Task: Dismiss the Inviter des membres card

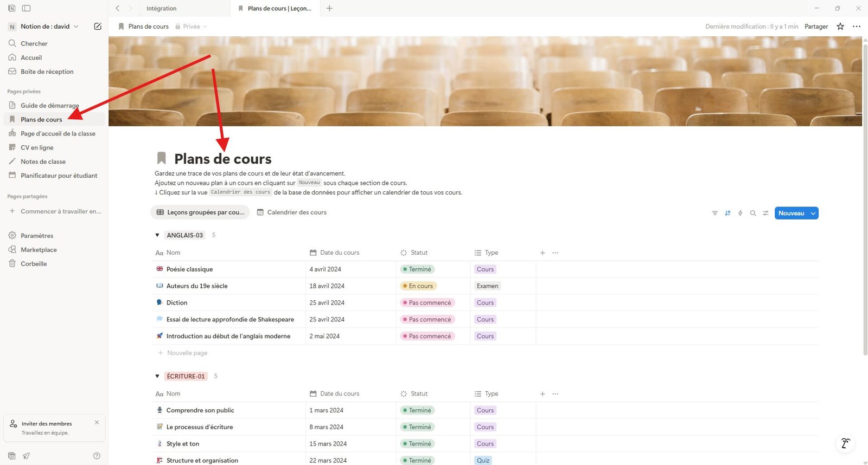Action: click(x=97, y=422)
